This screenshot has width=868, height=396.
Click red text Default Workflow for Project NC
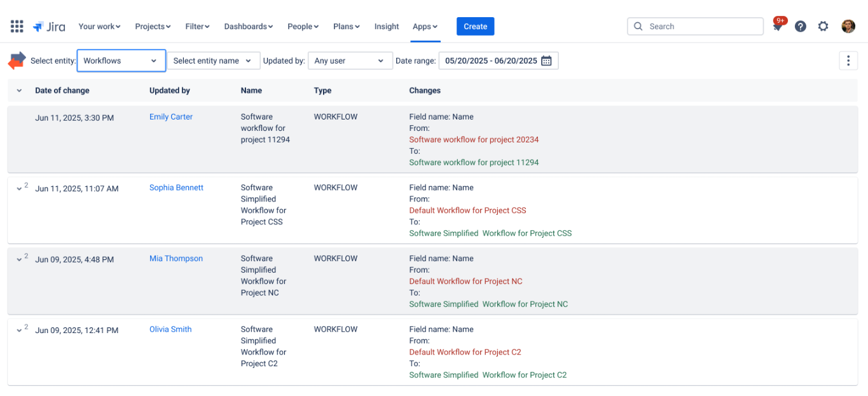point(465,281)
